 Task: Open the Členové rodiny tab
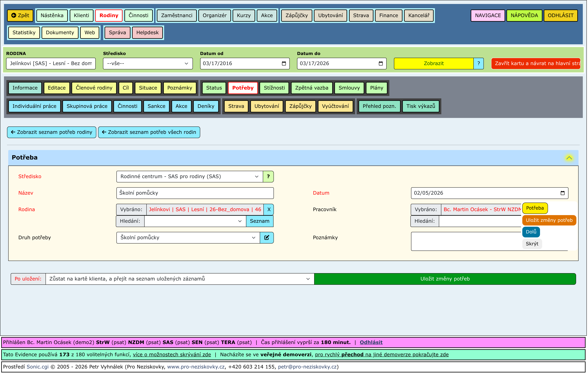point(94,88)
